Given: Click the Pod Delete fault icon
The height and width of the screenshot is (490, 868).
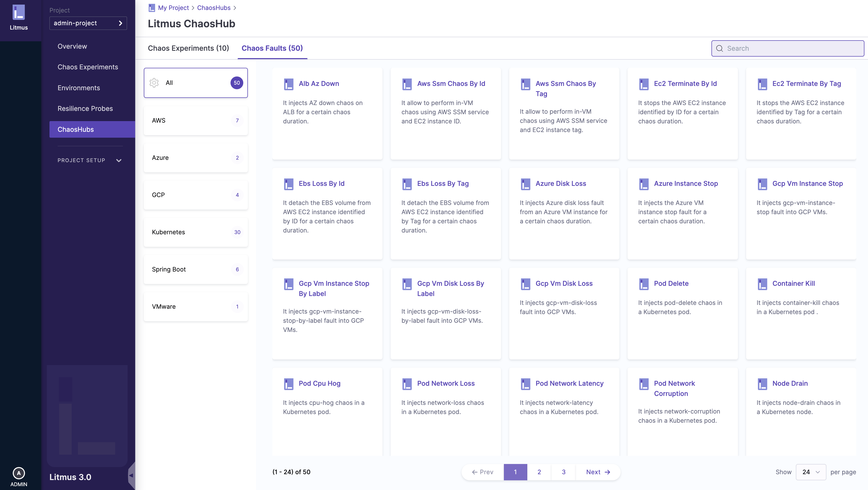Looking at the screenshot, I should [x=644, y=284].
